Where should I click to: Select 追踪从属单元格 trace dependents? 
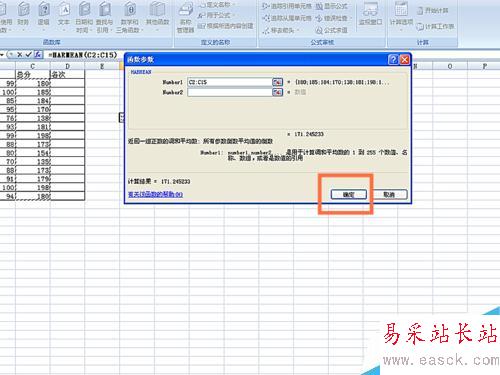[287, 18]
